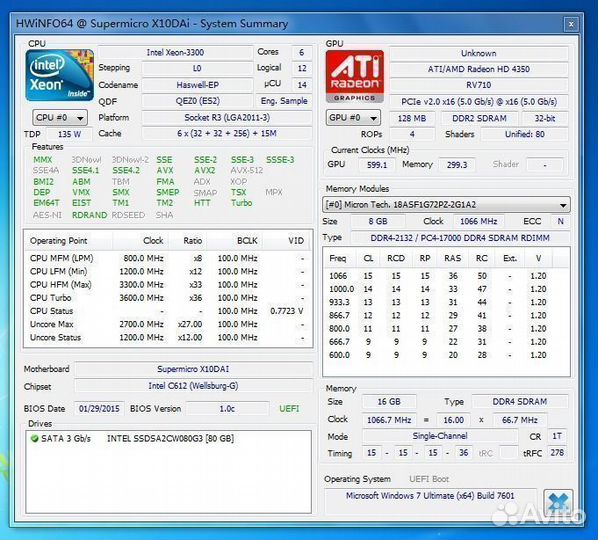Click the Socket R3 (LGA2011-3) platform field
This screenshot has width=598, height=540.
pos(227,117)
